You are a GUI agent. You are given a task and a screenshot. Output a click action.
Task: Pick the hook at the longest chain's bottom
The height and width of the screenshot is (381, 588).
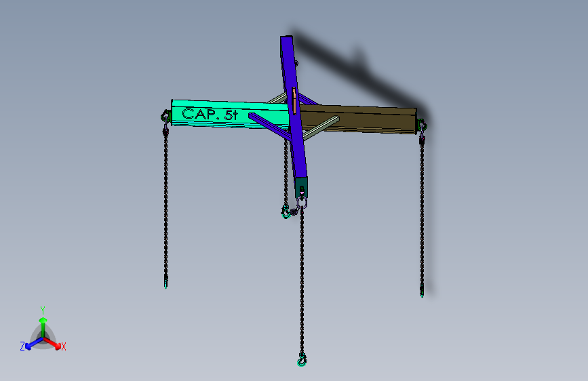pos(302,359)
